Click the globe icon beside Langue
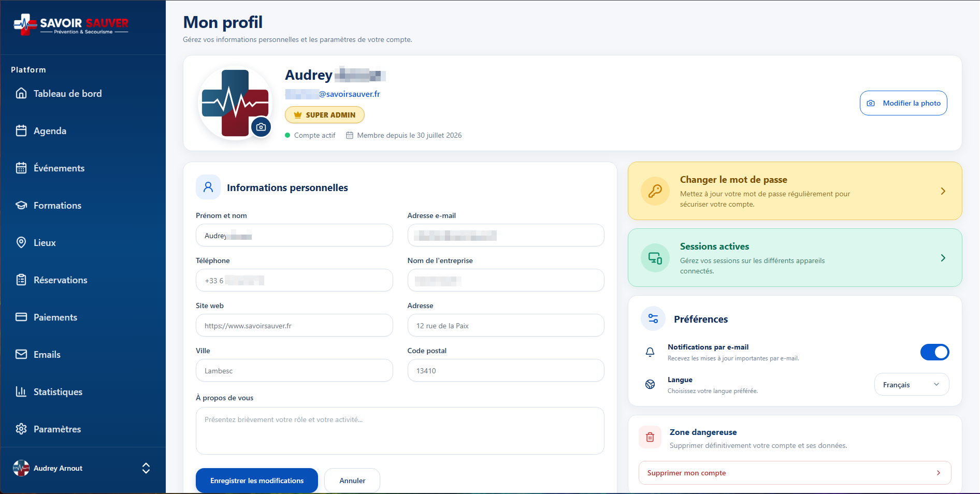 [x=650, y=384]
